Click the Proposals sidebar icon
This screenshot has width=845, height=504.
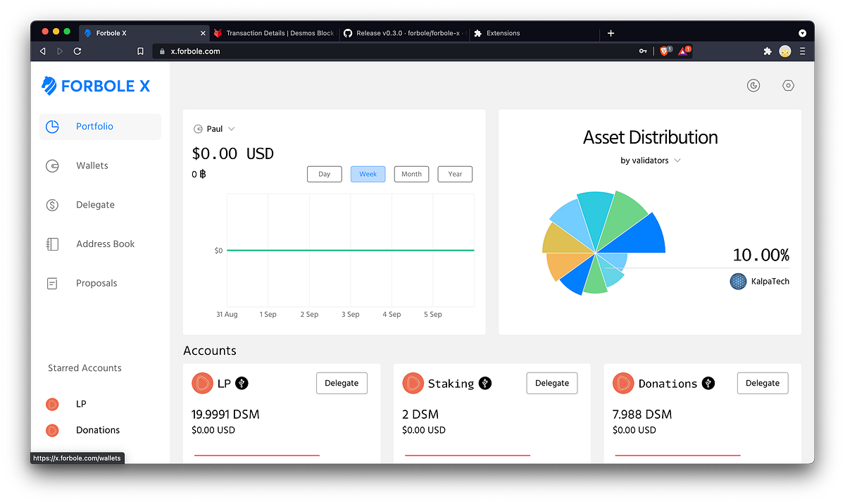coord(52,283)
